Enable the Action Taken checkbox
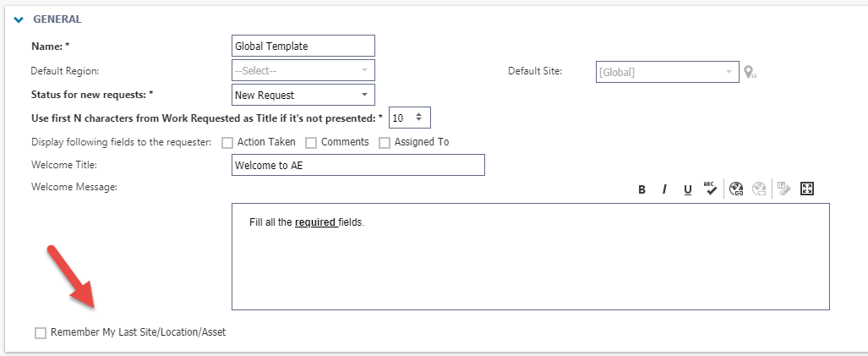The image size is (868, 356). tap(227, 143)
